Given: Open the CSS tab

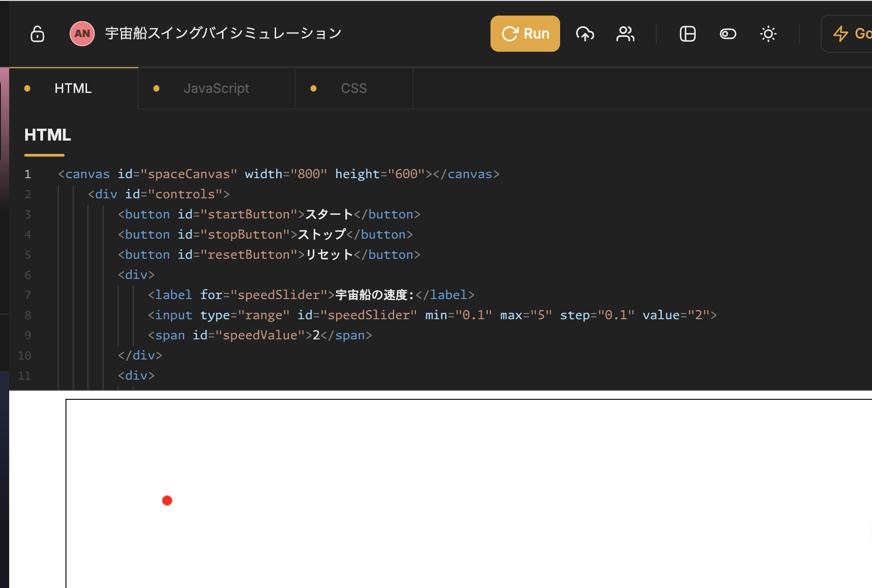Looking at the screenshot, I should [x=354, y=88].
